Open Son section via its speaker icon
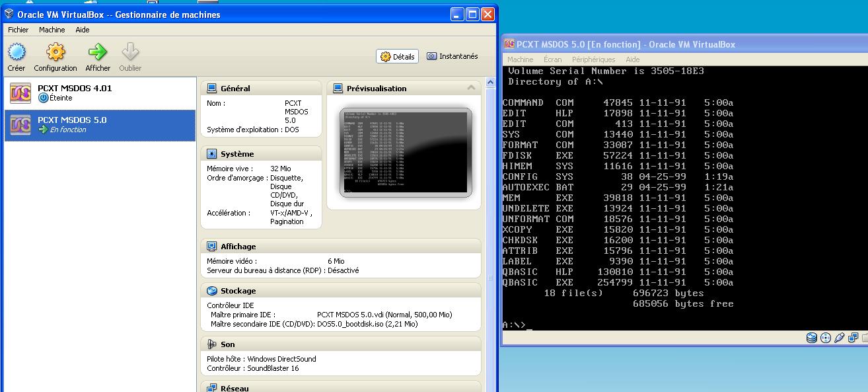This screenshot has height=392, width=868. (x=211, y=344)
